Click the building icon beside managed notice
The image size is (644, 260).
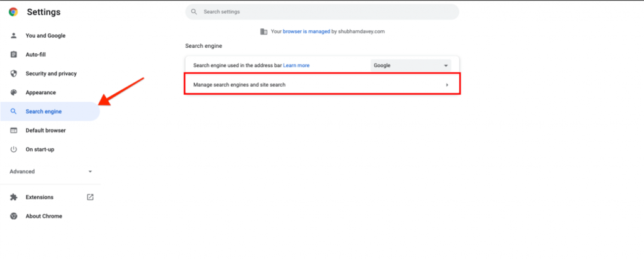click(x=264, y=31)
